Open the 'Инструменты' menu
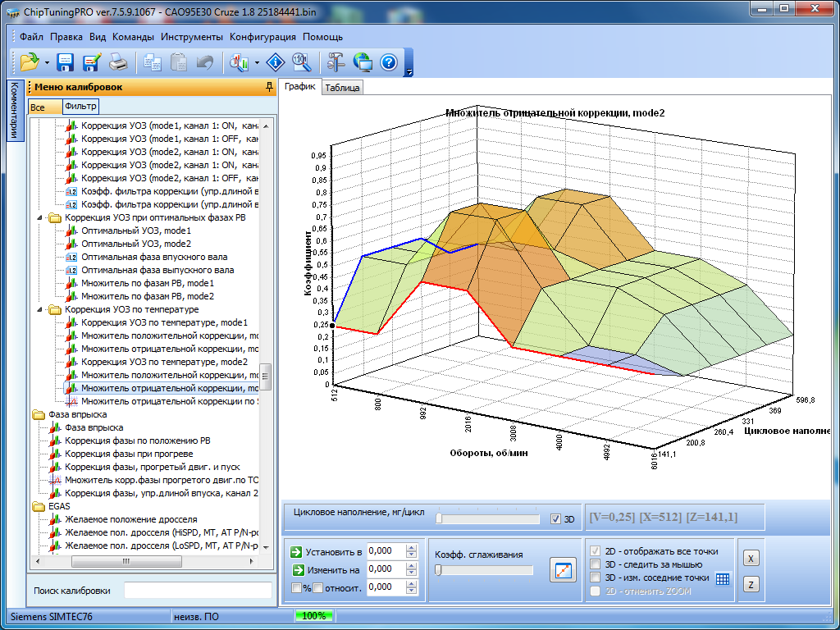The height and width of the screenshot is (630, 840). [191, 37]
